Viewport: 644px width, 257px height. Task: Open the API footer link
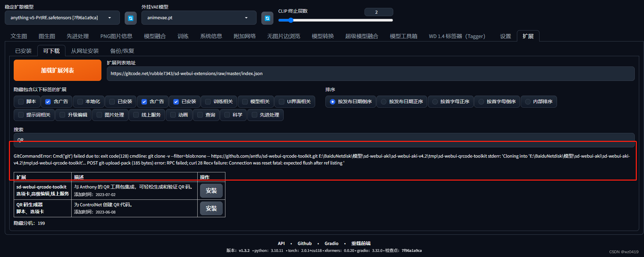(x=281, y=243)
